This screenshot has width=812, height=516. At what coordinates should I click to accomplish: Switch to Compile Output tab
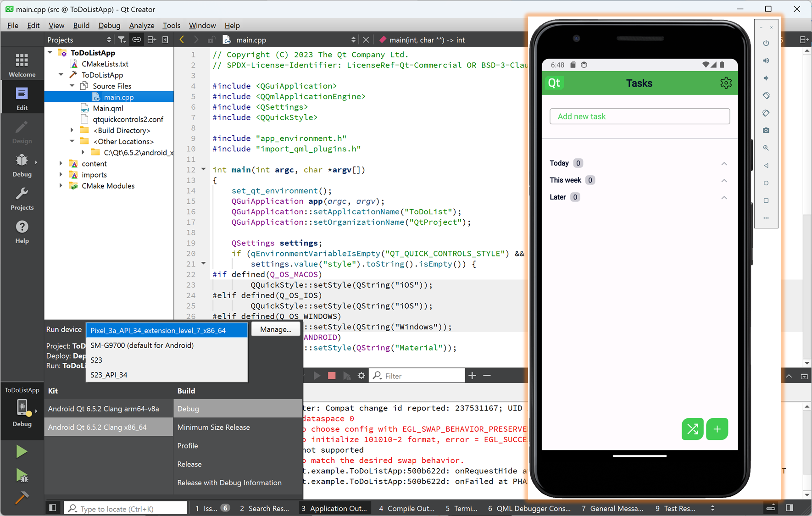click(x=407, y=508)
